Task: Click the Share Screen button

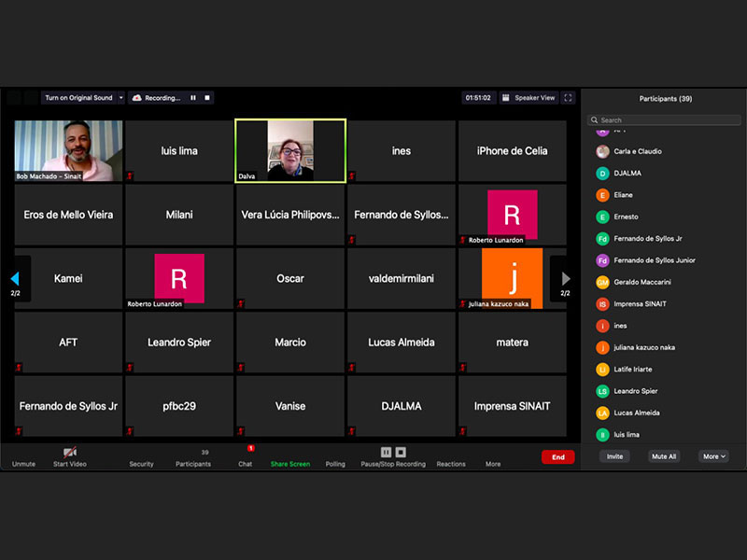Action: pyautogui.click(x=289, y=456)
